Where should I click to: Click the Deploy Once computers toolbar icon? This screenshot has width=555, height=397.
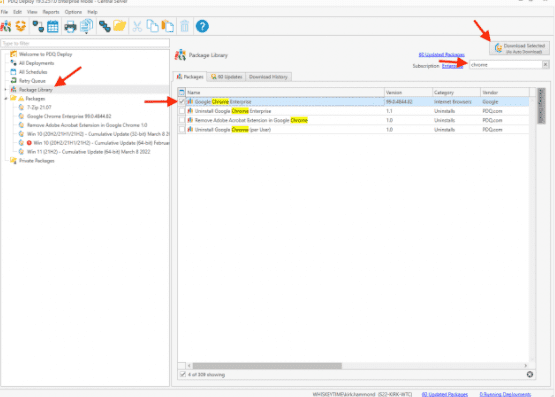pos(38,26)
